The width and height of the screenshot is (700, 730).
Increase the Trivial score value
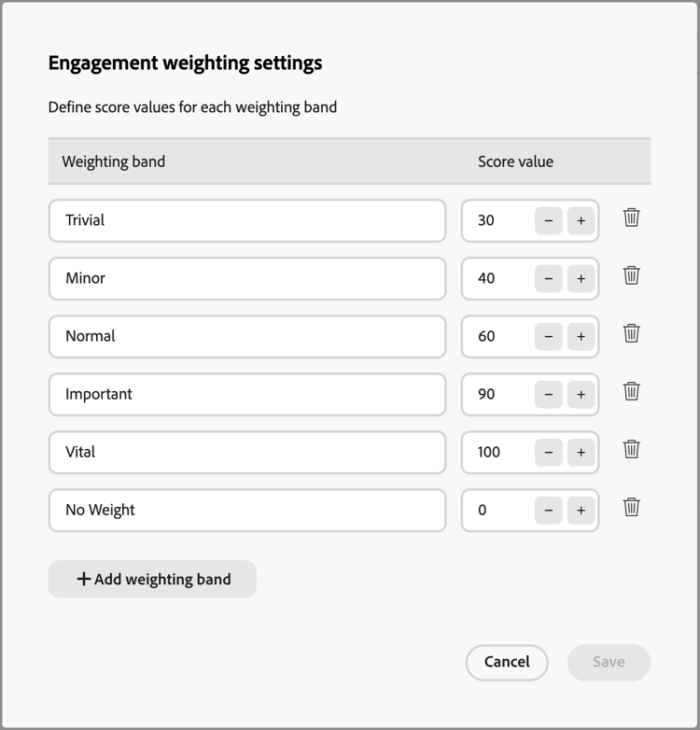pos(581,220)
